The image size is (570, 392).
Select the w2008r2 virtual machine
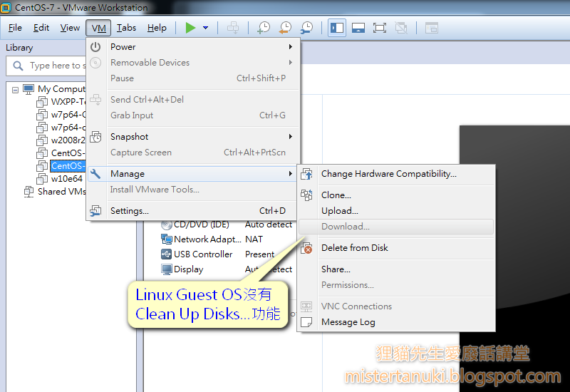pyautogui.click(x=68, y=140)
